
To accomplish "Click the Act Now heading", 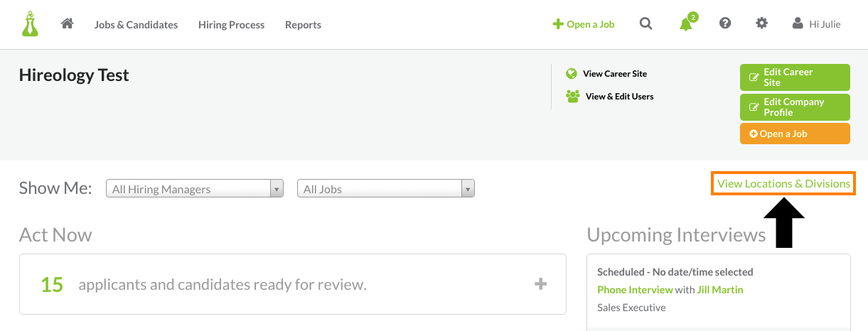I will 55,234.
